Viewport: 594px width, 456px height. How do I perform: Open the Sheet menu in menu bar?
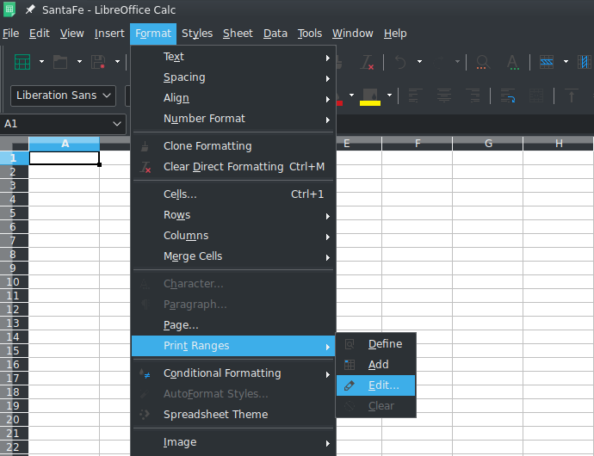(238, 34)
